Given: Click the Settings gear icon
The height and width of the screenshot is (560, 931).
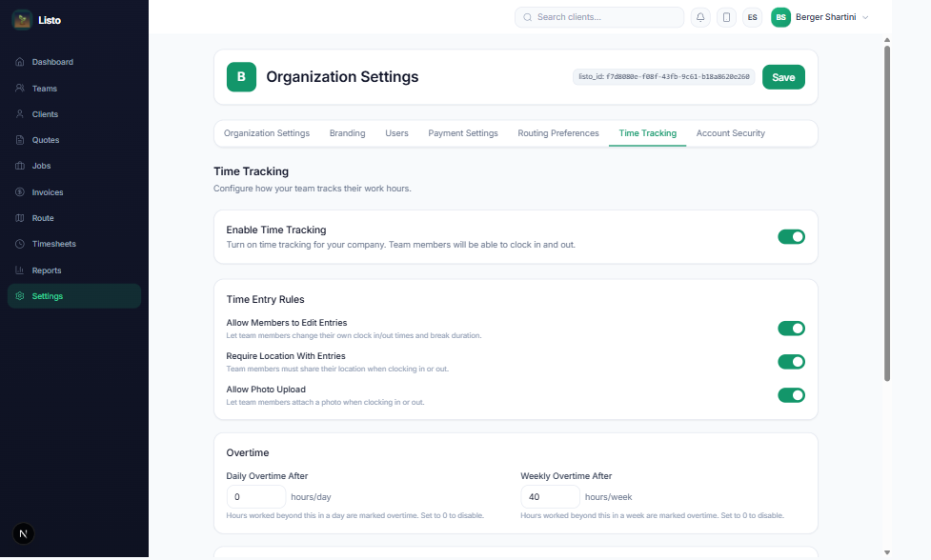Looking at the screenshot, I should (x=20, y=296).
